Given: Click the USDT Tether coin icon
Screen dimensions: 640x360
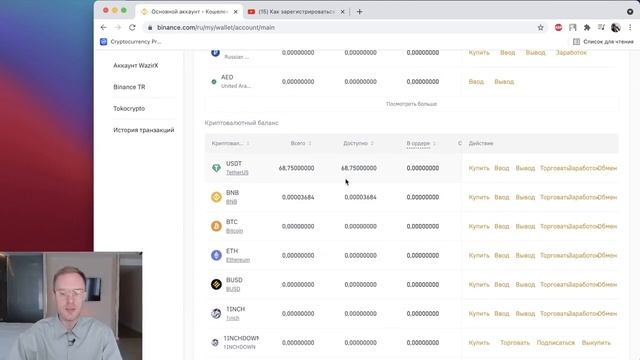Looking at the screenshot, I should tap(216, 168).
